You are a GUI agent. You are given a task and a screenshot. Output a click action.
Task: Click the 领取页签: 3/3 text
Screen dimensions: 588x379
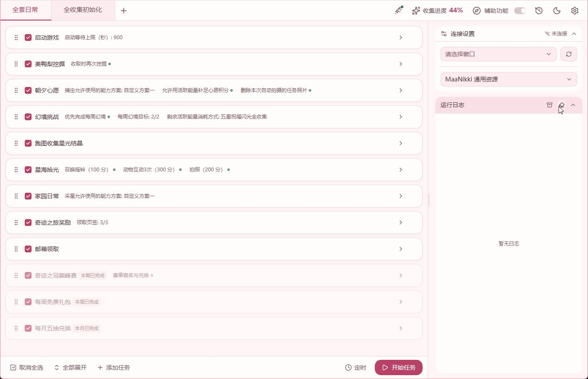(93, 223)
